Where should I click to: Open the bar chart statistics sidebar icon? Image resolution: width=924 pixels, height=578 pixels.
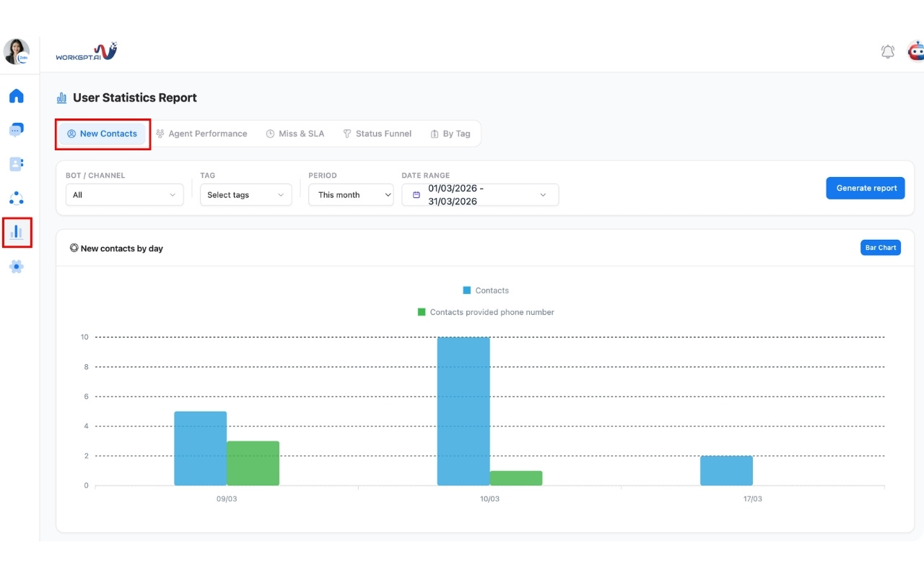pyautogui.click(x=16, y=232)
